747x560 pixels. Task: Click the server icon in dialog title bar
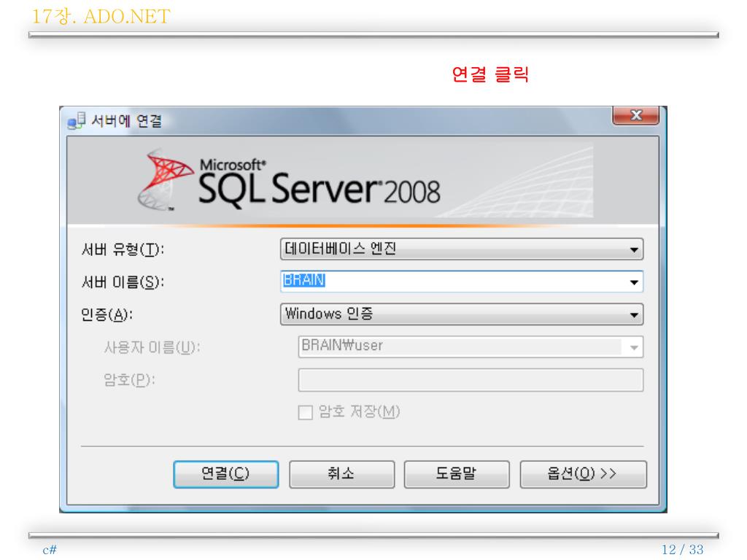76,121
